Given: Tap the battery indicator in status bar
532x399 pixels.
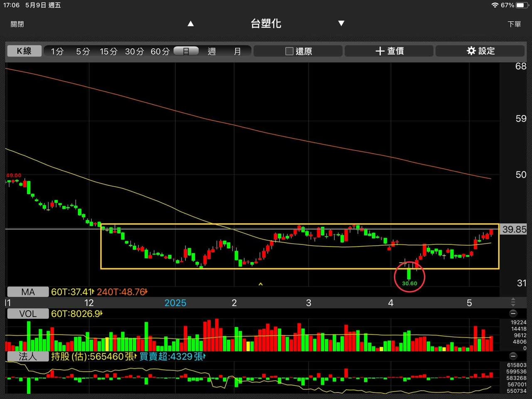Looking at the screenshot, I should [x=522, y=5].
